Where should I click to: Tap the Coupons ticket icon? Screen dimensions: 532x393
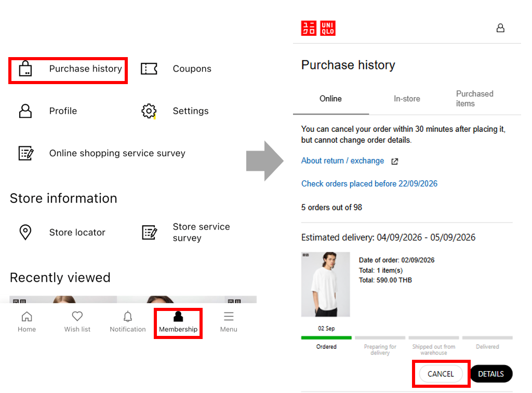click(149, 69)
